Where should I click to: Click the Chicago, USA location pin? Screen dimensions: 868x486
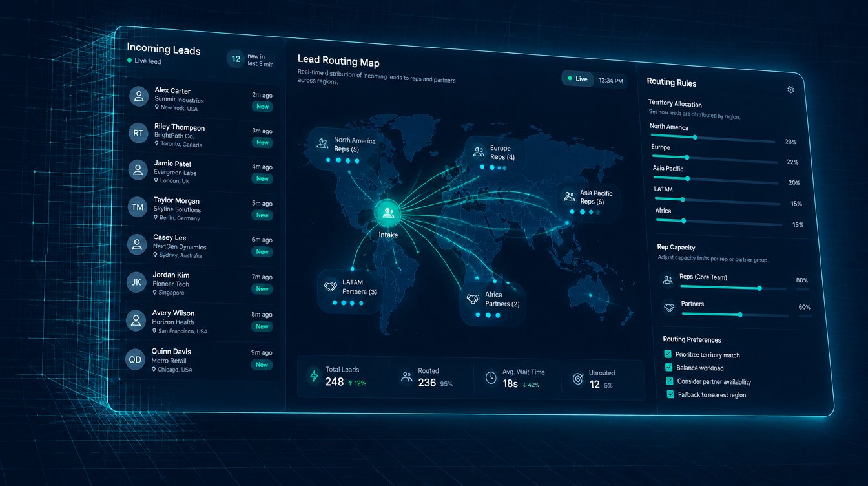tap(154, 370)
